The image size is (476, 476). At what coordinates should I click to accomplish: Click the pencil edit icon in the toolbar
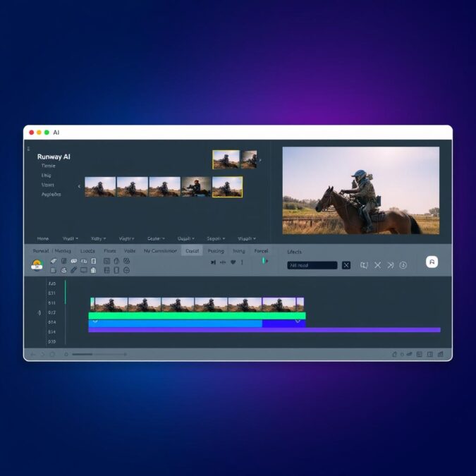[73, 270]
